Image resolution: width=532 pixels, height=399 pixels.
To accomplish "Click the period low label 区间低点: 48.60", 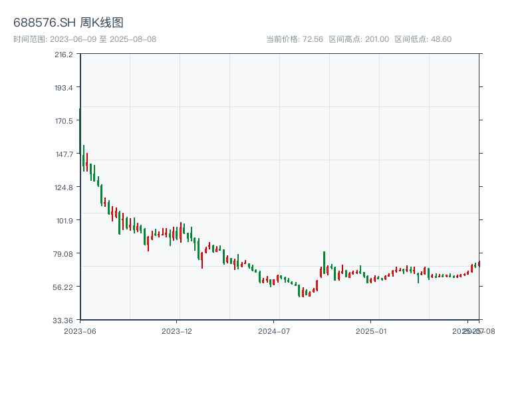I will pos(423,39).
